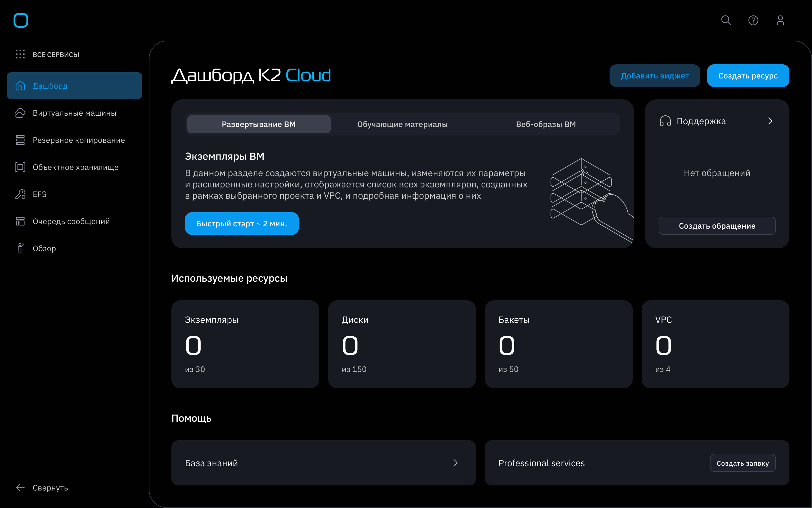
Task: Open the Экземпляры resource card
Action: tap(245, 344)
